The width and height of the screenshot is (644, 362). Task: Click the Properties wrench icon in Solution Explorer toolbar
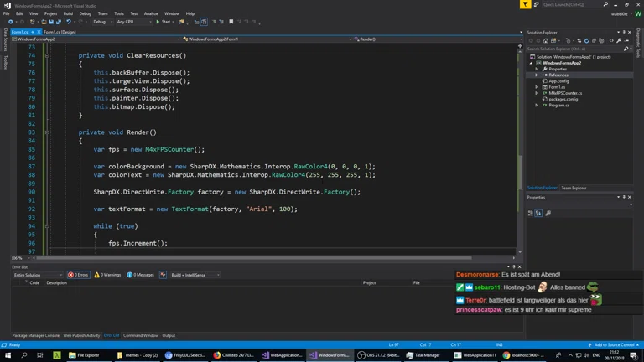coord(619,40)
